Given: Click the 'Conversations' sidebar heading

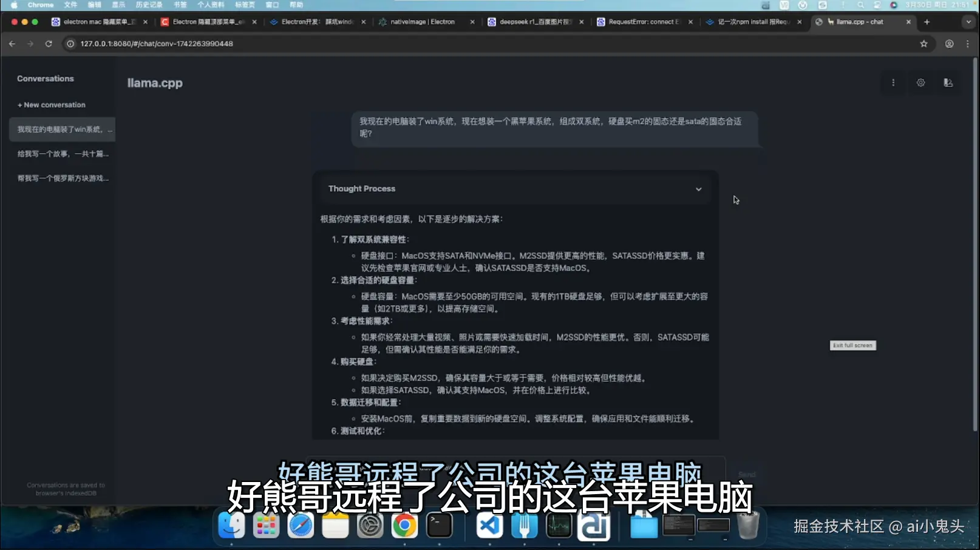Looking at the screenshot, I should pos(46,79).
